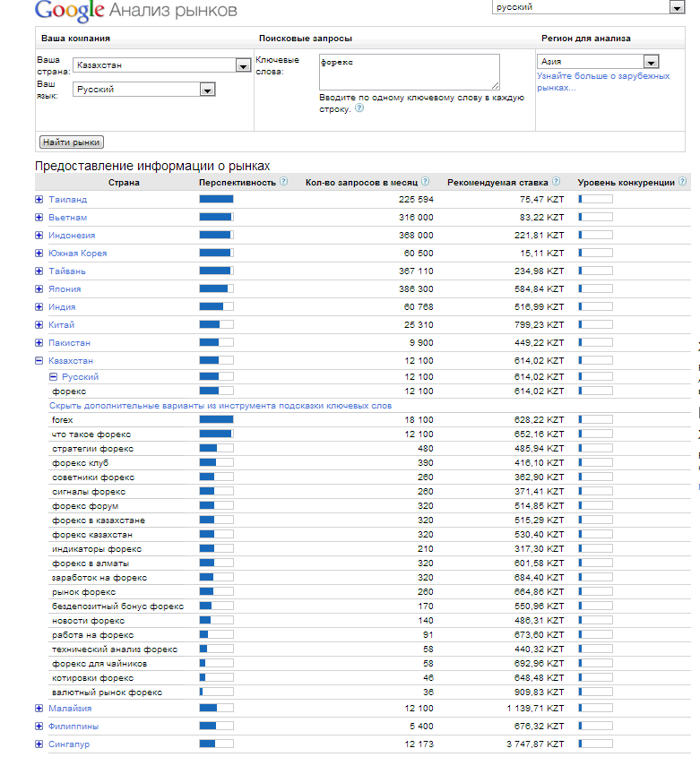Click the Перспективность column header

click(x=238, y=183)
